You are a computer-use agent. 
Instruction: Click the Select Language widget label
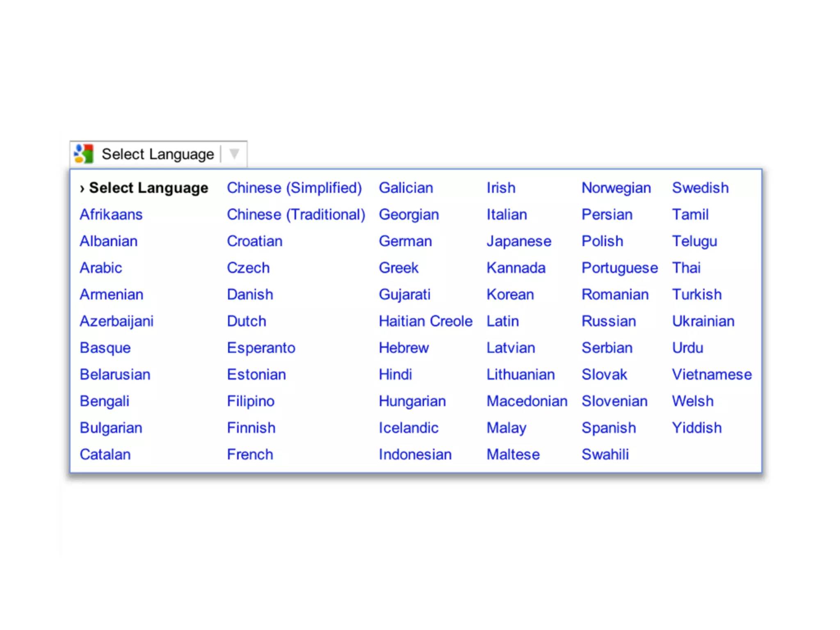[158, 154]
